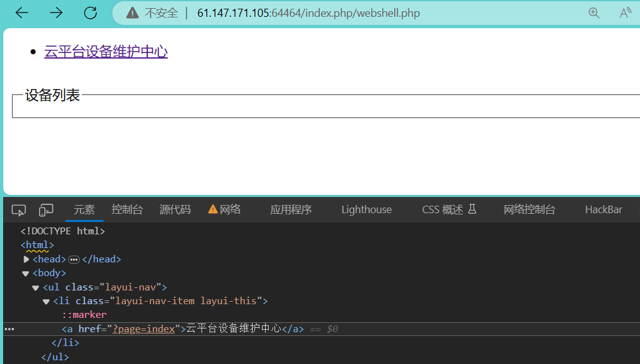
Task: Open zoom controls in the address bar
Action: pos(593,12)
